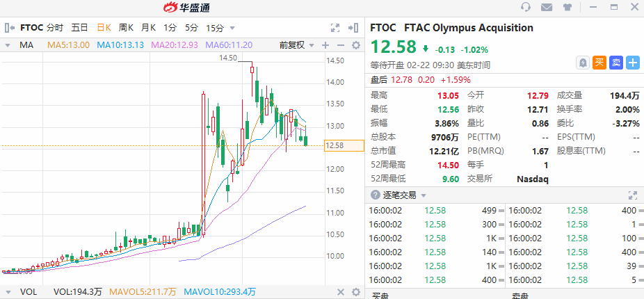
Task: Open MA indicator settings gear
Action: pyautogui.click(x=356, y=45)
